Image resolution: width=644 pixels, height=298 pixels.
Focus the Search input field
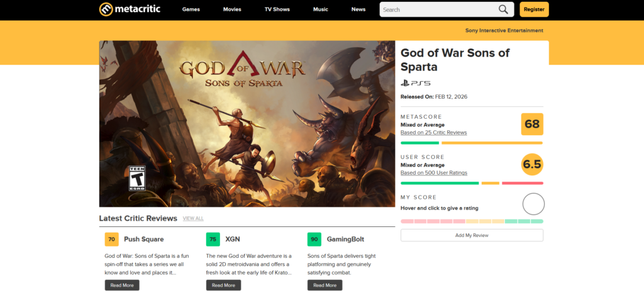click(438, 9)
